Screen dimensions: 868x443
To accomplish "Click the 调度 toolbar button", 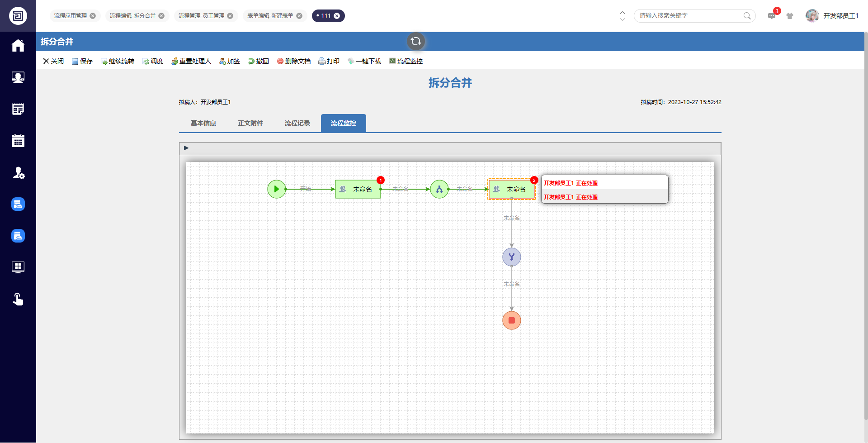I will coord(153,61).
